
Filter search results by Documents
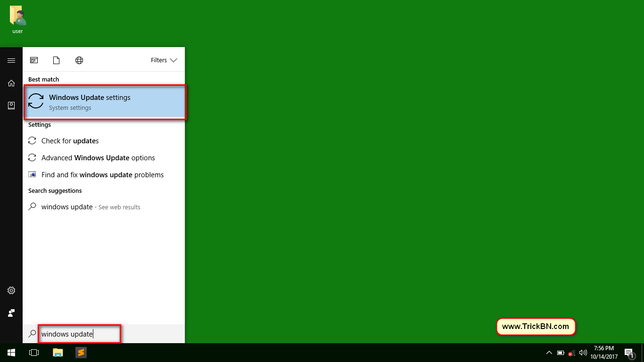(x=57, y=60)
